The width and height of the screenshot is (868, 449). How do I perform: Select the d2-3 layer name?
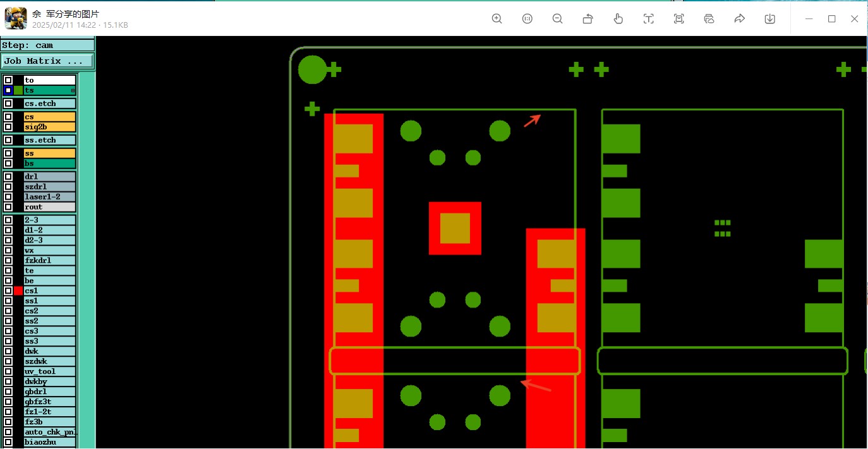click(50, 241)
